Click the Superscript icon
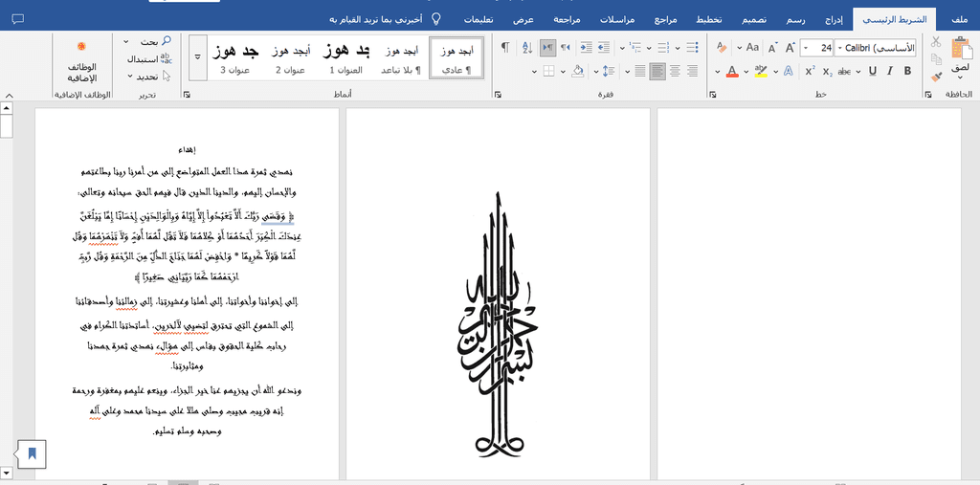980x485 pixels. (810, 71)
